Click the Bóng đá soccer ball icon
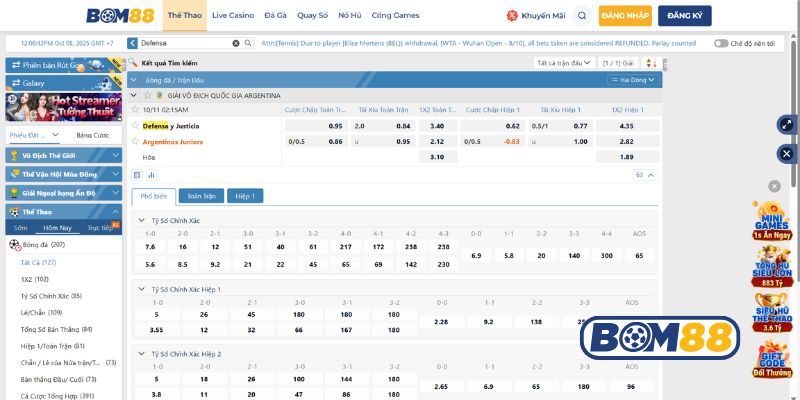This screenshot has width=800, height=400. click(x=15, y=245)
